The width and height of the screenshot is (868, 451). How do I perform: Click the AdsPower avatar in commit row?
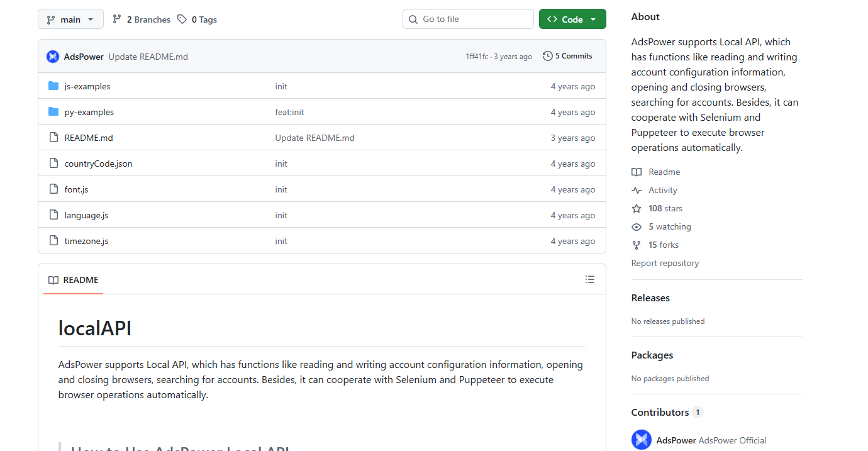click(x=53, y=57)
